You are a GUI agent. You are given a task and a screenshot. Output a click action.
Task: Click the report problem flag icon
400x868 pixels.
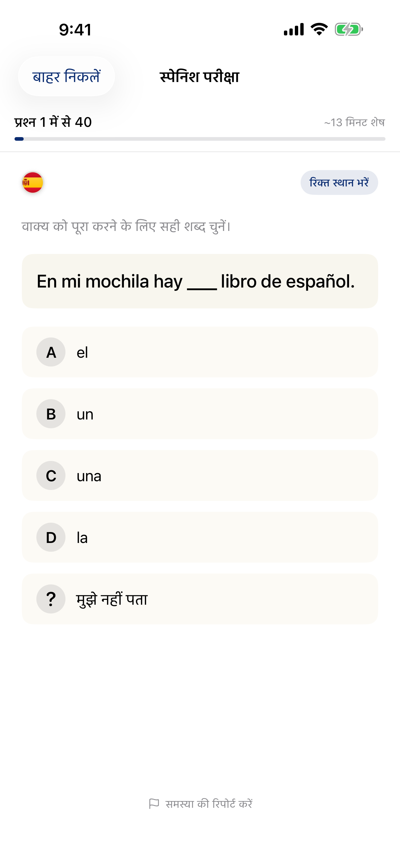coord(154,804)
